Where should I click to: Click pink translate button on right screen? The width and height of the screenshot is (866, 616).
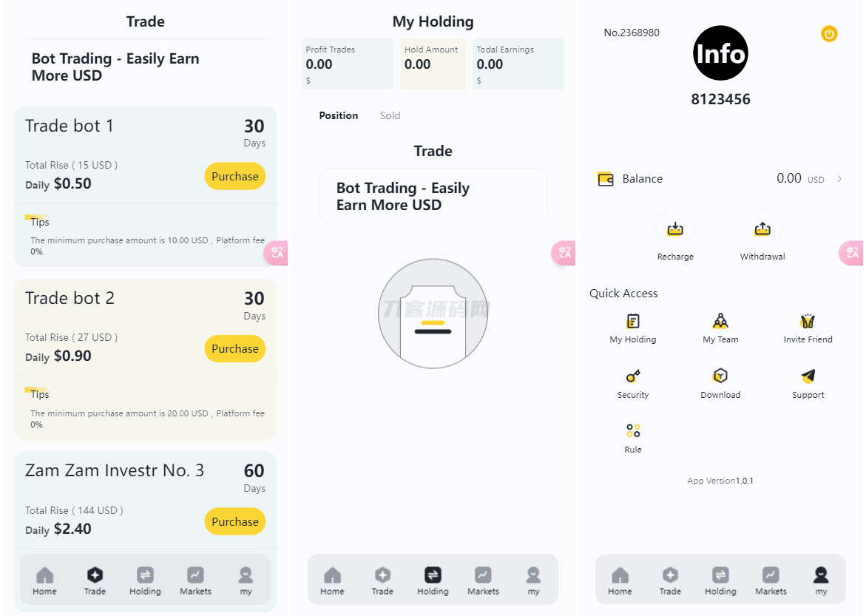click(x=850, y=253)
